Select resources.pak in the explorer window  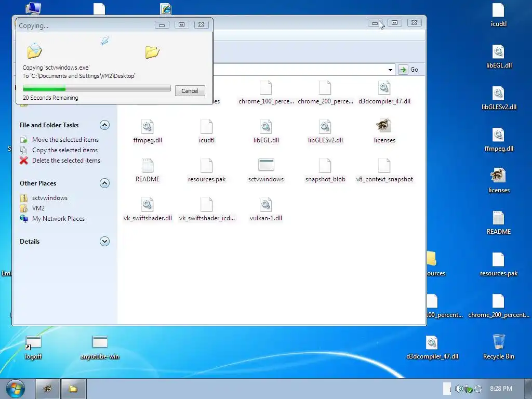[x=207, y=170]
